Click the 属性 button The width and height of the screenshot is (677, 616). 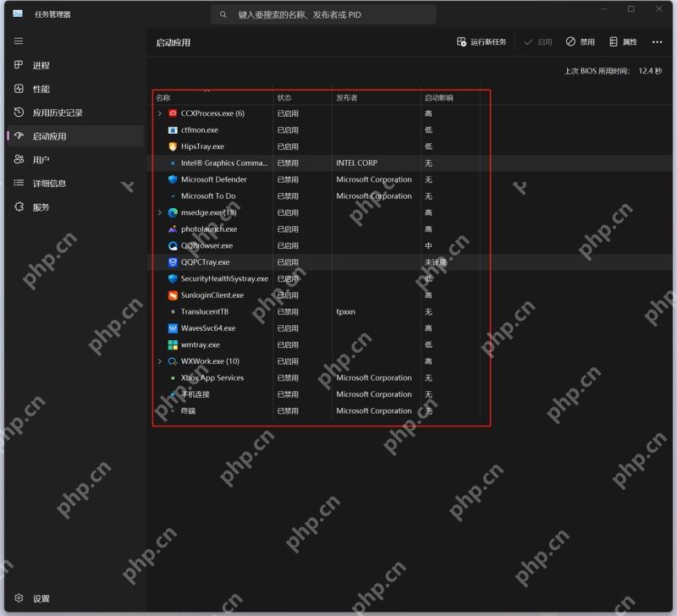click(623, 41)
